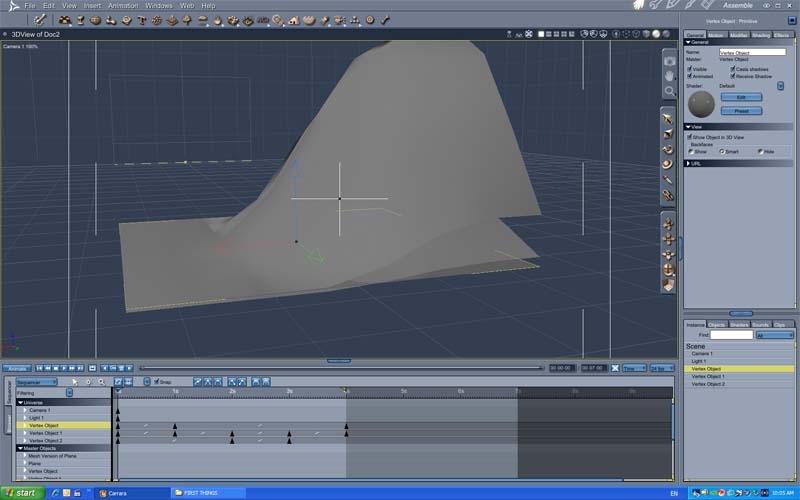Open the Shader Default dropdown

click(x=778, y=86)
